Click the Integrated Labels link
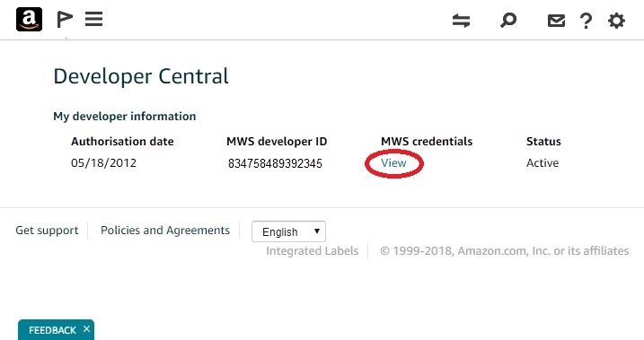The image size is (644, 340). pos(313,251)
